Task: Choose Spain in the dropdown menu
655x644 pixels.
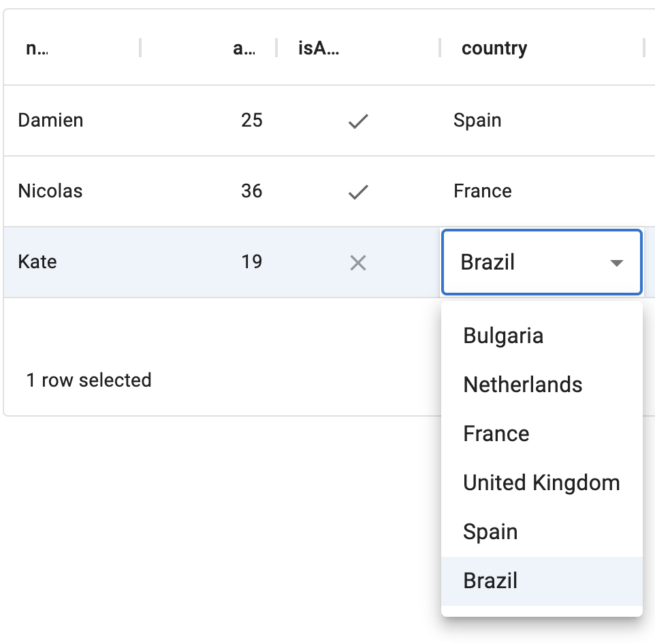Action: [490, 532]
